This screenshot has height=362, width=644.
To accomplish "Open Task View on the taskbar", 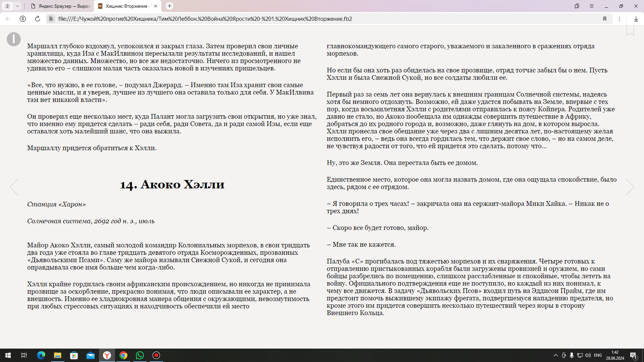I will [x=24, y=355].
